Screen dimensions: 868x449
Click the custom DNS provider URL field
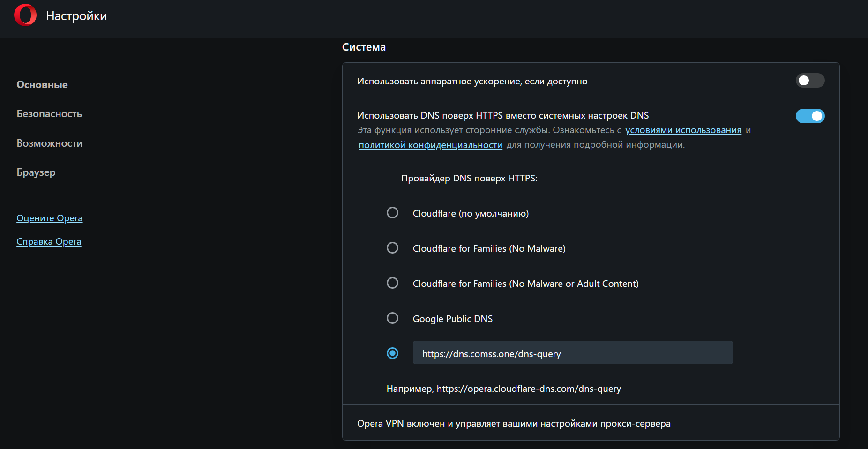click(573, 353)
